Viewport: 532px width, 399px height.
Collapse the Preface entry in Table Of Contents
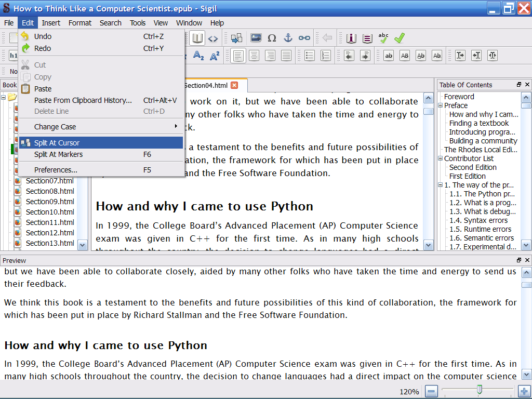(441, 105)
